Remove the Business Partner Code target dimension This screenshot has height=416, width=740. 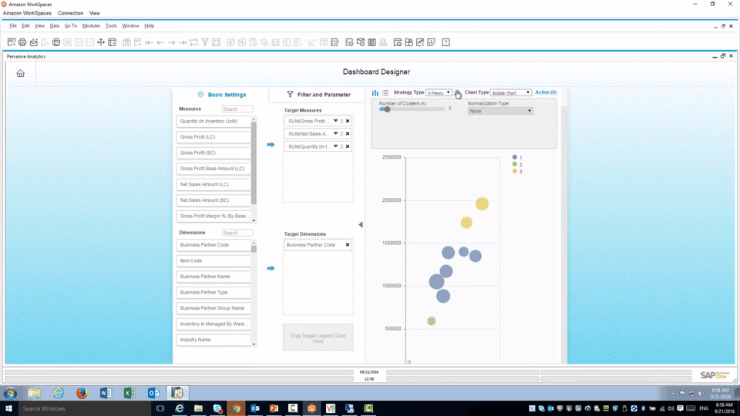(348, 245)
